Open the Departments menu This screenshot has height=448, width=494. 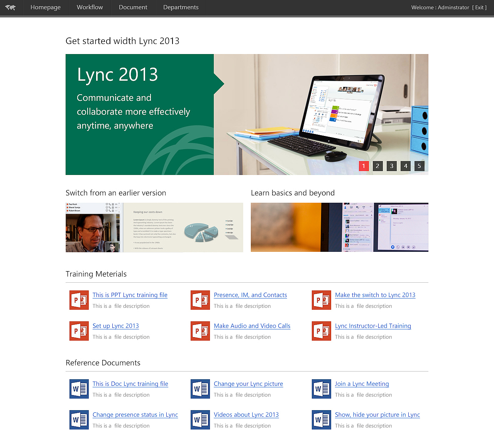pos(181,7)
